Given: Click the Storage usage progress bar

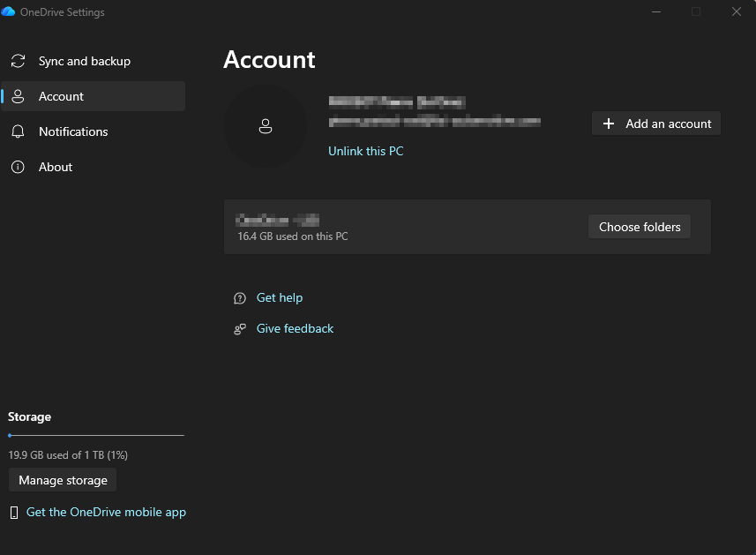Looking at the screenshot, I should pyautogui.click(x=96, y=435).
